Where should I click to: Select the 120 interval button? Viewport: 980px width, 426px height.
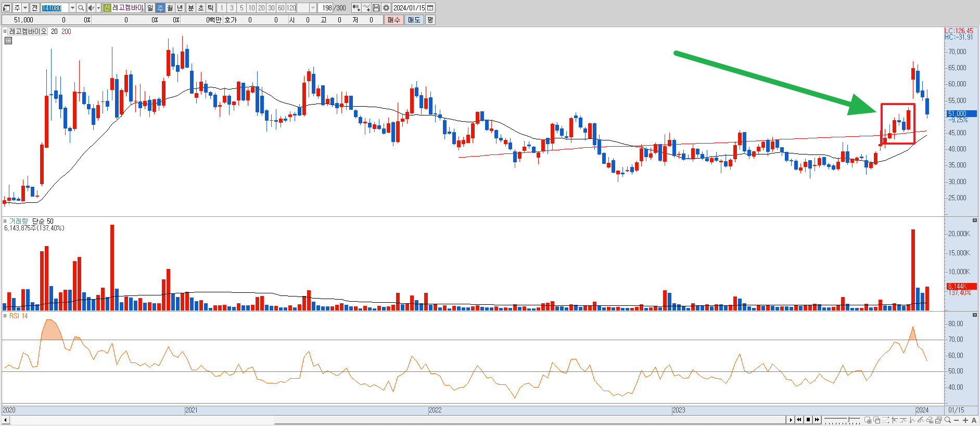(291, 8)
